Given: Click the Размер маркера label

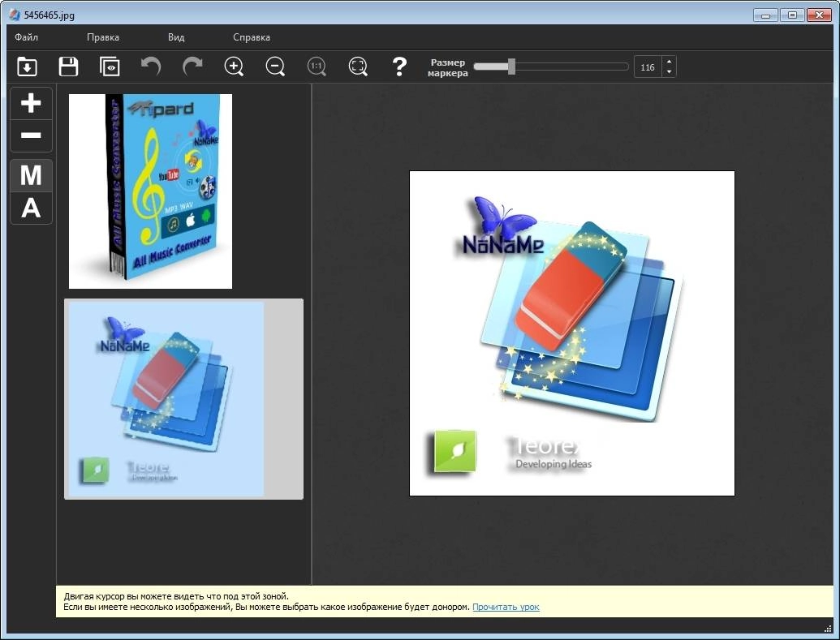Looking at the screenshot, I should [447, 67].
